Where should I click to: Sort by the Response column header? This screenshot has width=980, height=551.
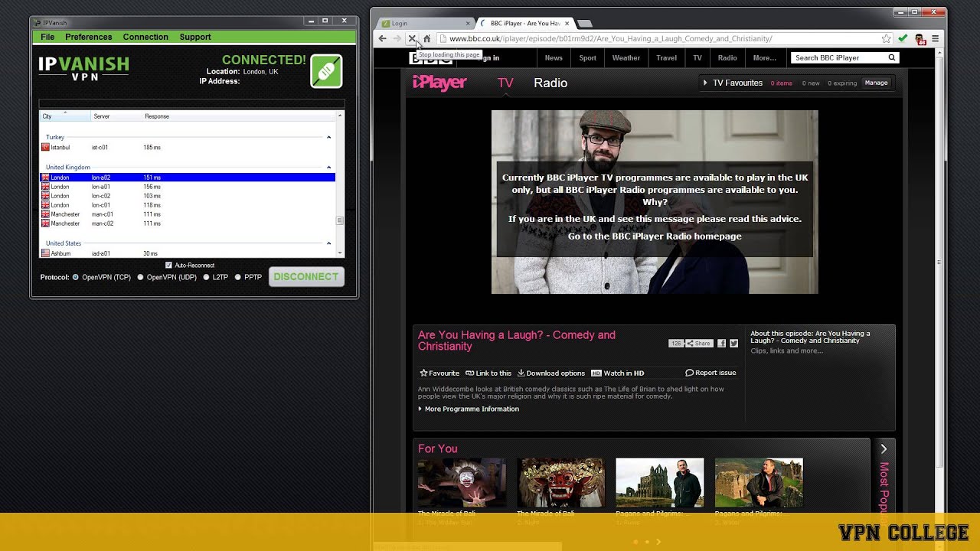coord(157,116)
